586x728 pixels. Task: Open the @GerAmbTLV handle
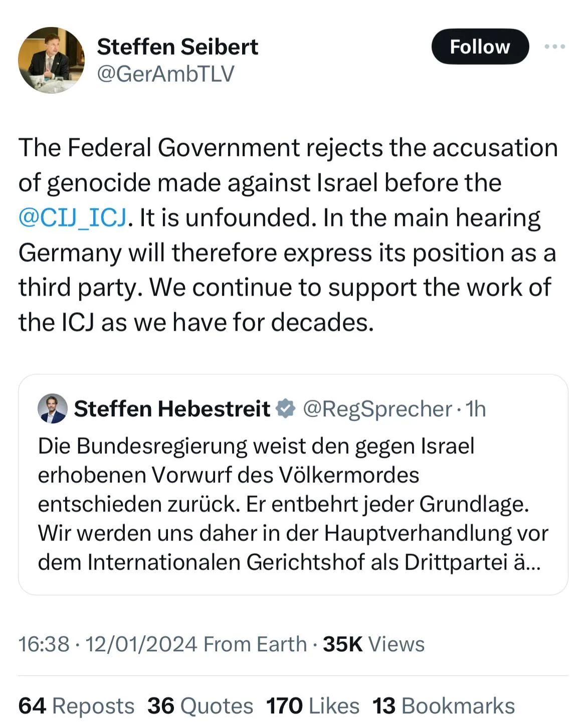tap(165, 74)
